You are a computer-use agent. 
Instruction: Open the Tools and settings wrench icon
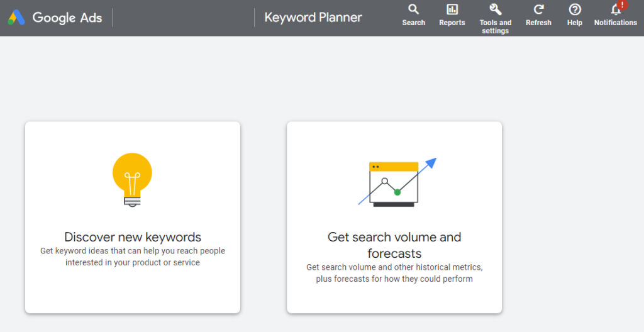[496, 9]
